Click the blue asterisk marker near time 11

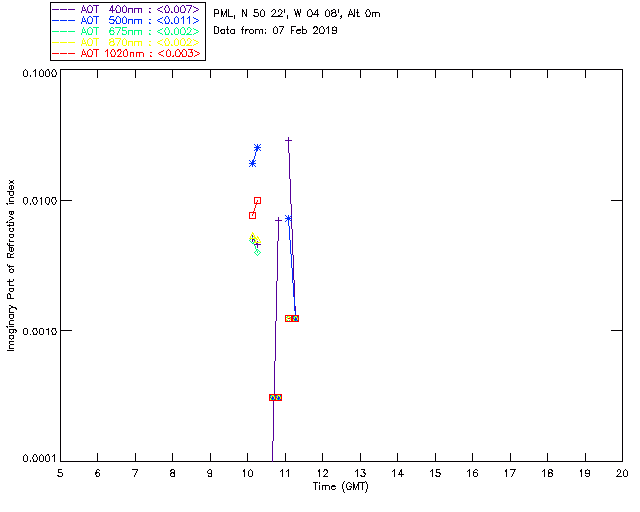288,218
